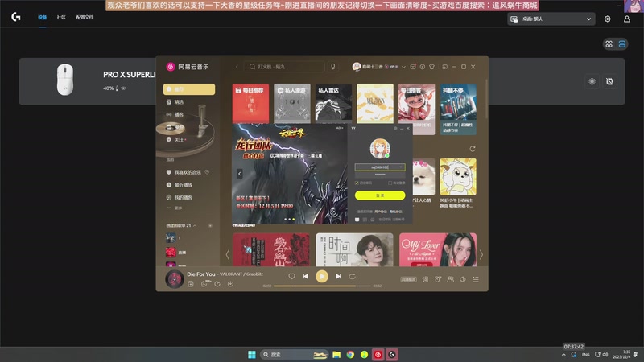
Task: Click the Logitech G HUB logo
Action: [15, 17]
